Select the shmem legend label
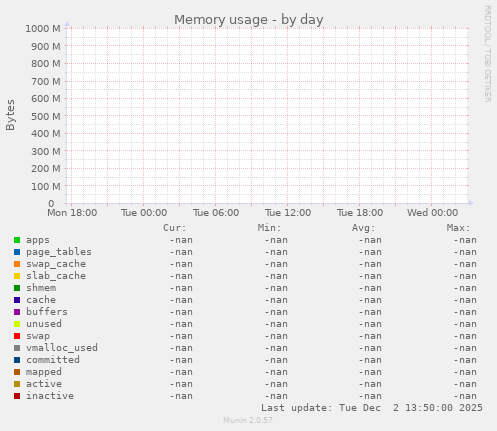497x431 pixels. tap(41, 288)
